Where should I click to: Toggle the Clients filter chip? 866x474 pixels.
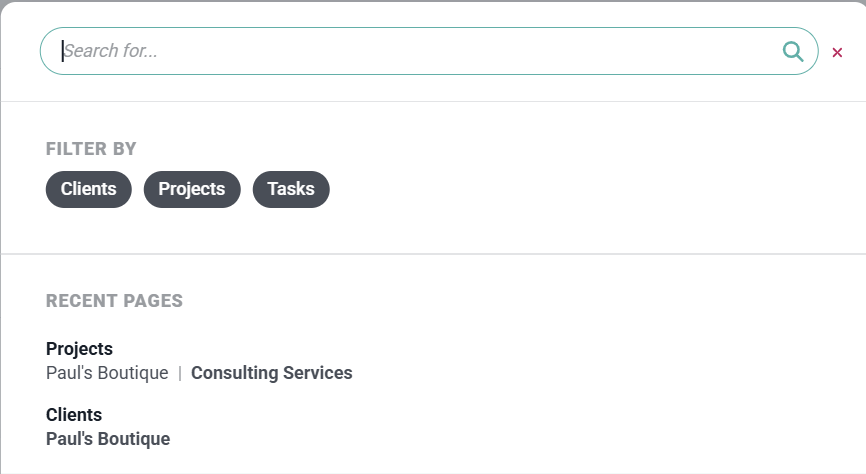click(x=89, y=189)
